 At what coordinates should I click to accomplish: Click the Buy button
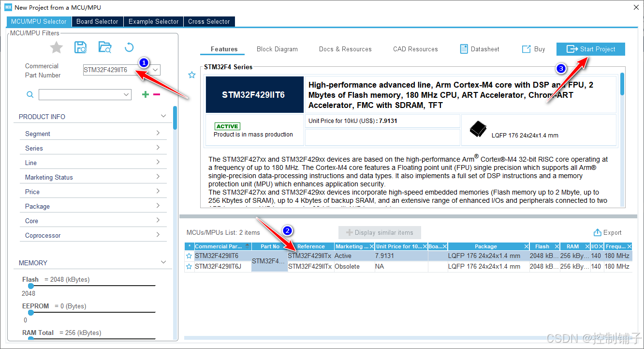click(x=534, y=49)
